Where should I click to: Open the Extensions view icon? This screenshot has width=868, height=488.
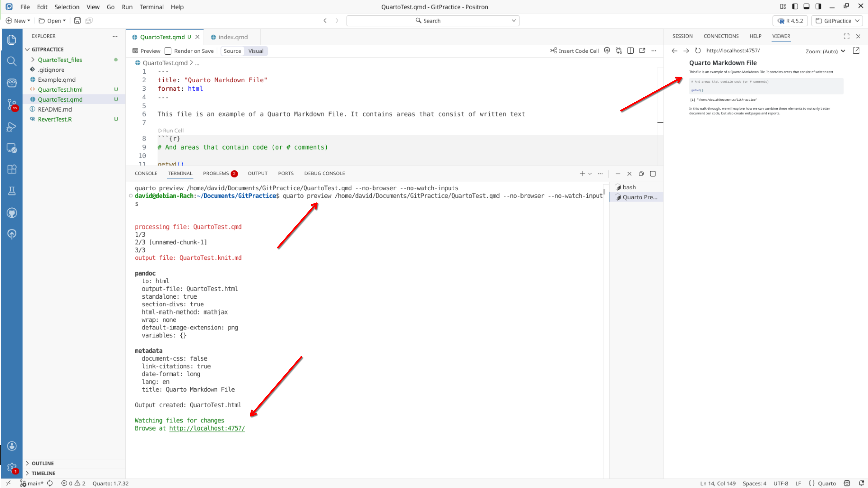click(12, 169)
